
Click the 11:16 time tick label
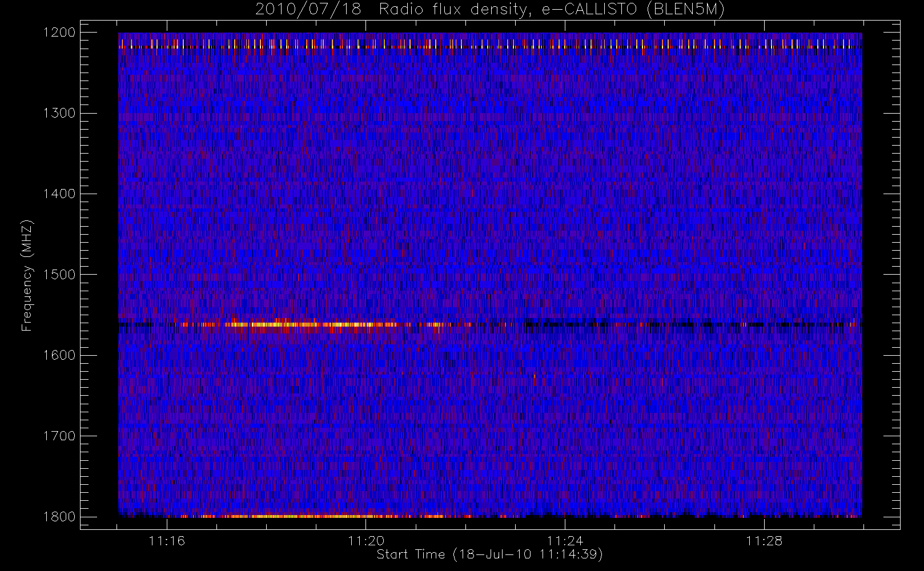pos(167,541)
